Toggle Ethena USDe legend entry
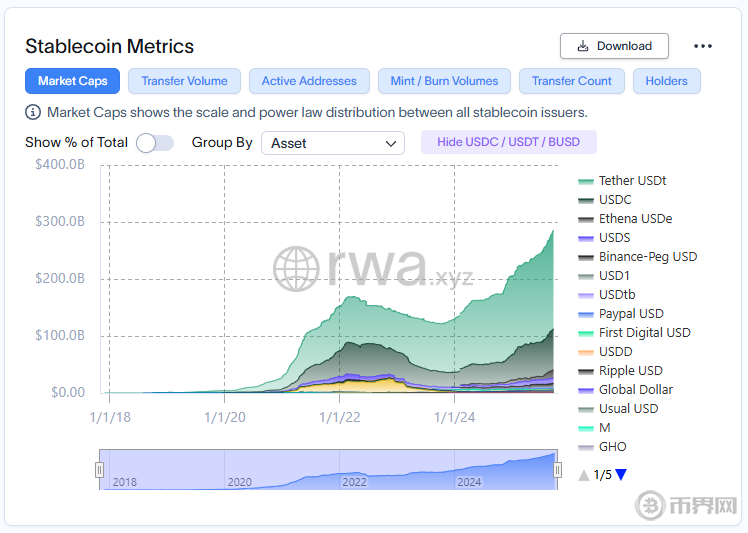 (635, 219)
